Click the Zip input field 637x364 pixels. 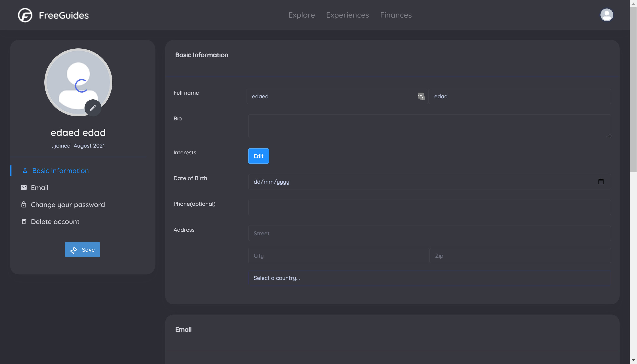click(520, 255)
